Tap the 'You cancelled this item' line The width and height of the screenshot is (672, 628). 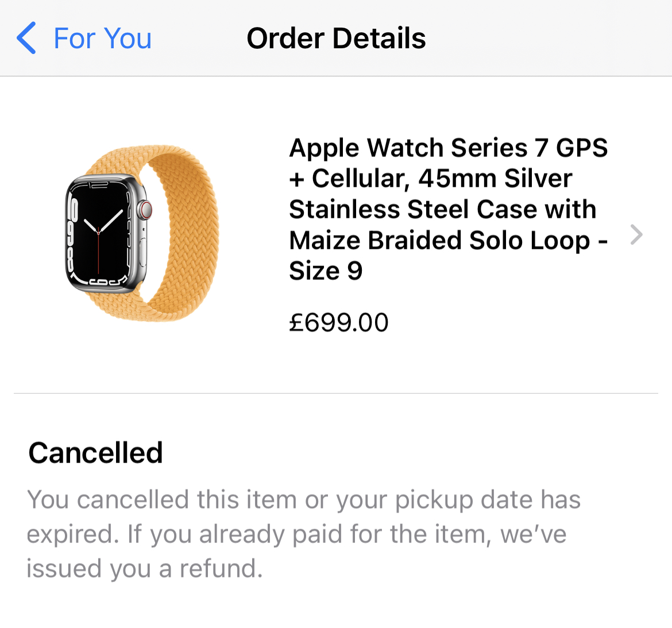(304, 500)
